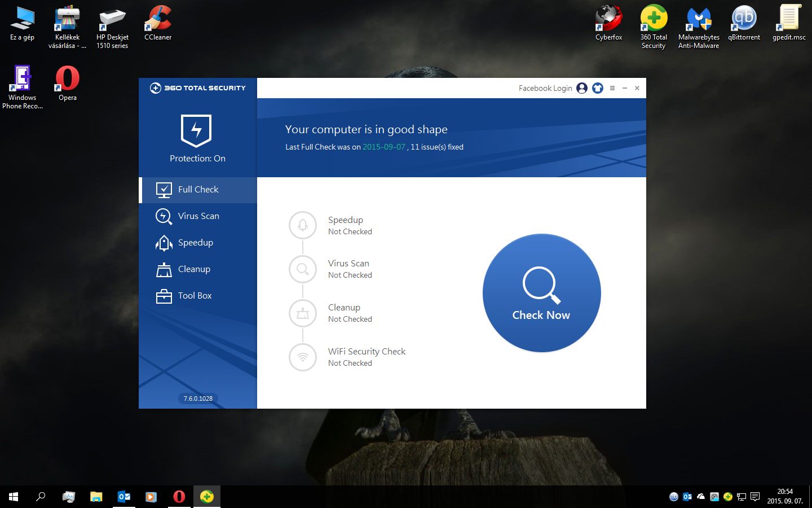Click the Check Now button
The height and width of the screenshot is (508, 812).
tap(541, 293)
